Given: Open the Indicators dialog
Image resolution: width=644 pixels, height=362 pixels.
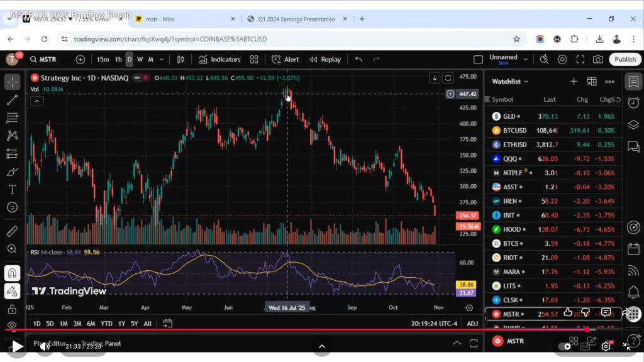Looking at the screenshot, I should tap(219, 59).
